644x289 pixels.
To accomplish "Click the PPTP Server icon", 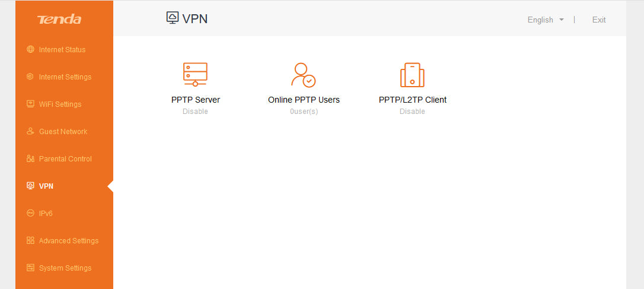I will [195, 74].
